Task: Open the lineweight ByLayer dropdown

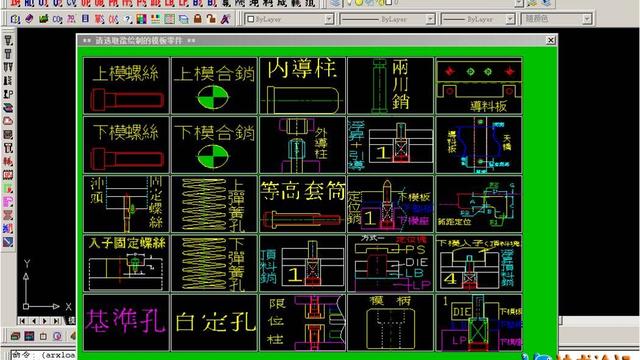Action: [510, 19]
